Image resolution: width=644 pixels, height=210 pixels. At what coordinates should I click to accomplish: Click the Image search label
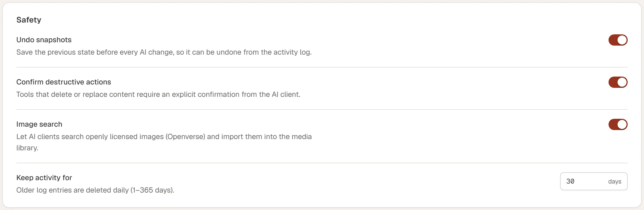(x=39, y=124)
